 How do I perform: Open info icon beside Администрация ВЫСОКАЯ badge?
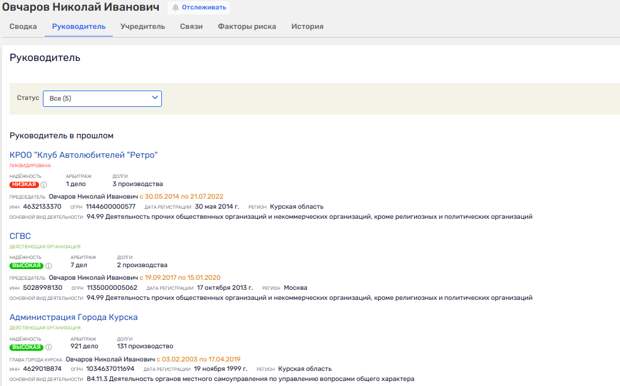tap(49, 347)
